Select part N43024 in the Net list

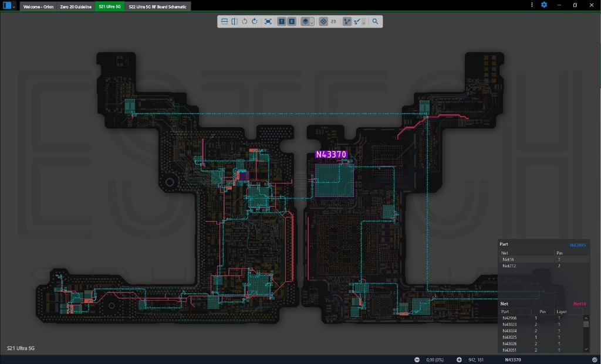pos(541,331)
